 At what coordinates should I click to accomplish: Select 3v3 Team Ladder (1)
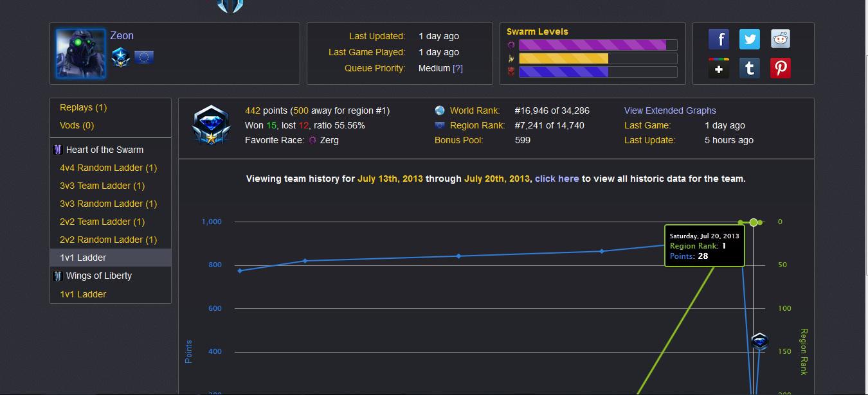tap(102, 186)
